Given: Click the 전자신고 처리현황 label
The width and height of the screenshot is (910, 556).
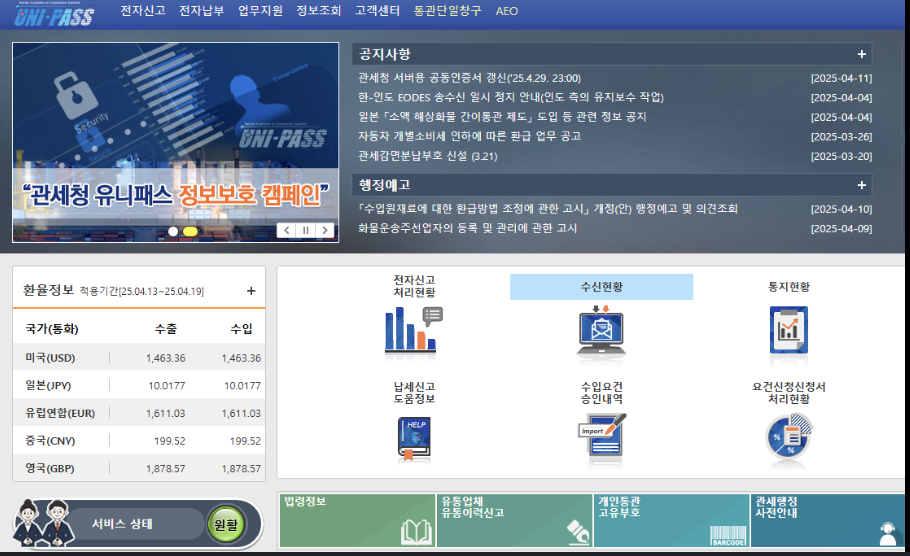Looking at the screenshot, I should (414, 286).
